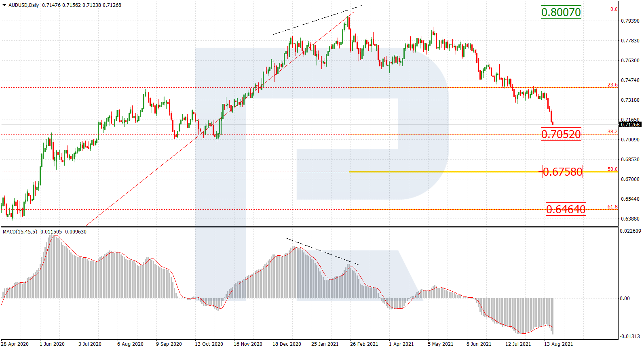
Task: Click the triangle arrow beside AUDUSD,Daily
Action: point(4,5)
